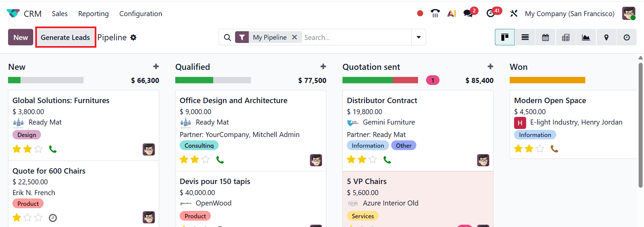Click the Generate Leads button

click(x=65, y=37)
